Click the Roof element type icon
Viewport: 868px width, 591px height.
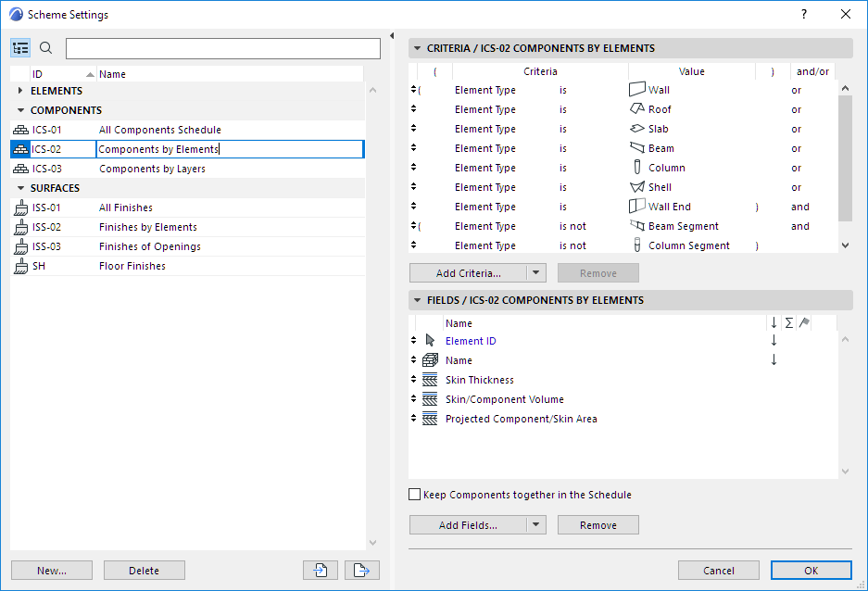tap(637, 109)
